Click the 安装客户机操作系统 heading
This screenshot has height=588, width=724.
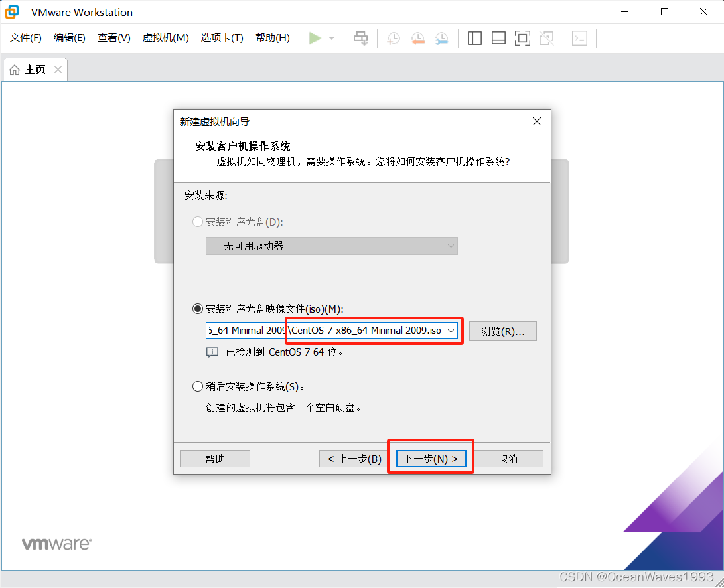(243, 147)
